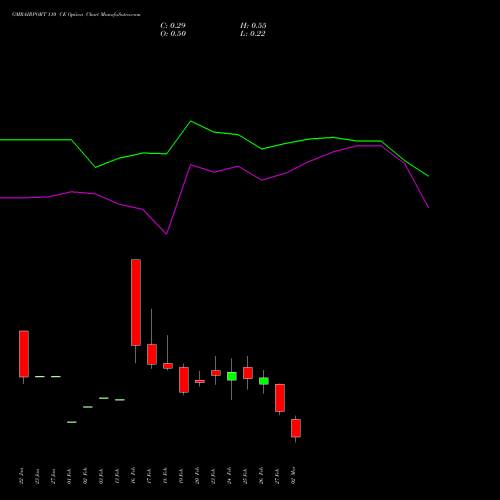Click the 16 Feb axis date label
500x500 pixels.
tap(134, 476)
